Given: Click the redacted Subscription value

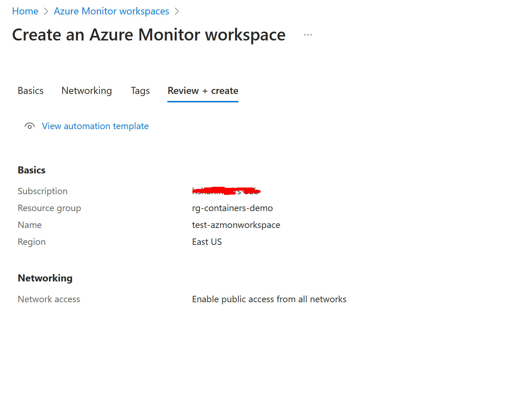Looking at the screenshot, I should click(226, 191).
